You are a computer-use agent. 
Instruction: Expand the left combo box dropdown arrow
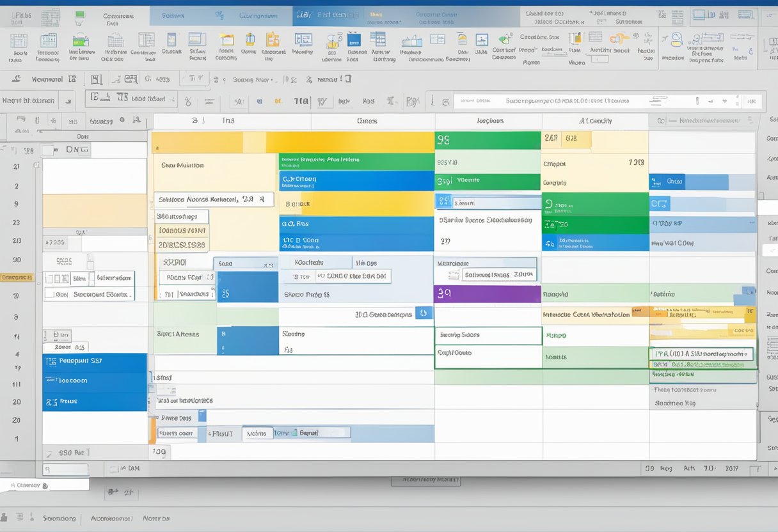point(68,100)
